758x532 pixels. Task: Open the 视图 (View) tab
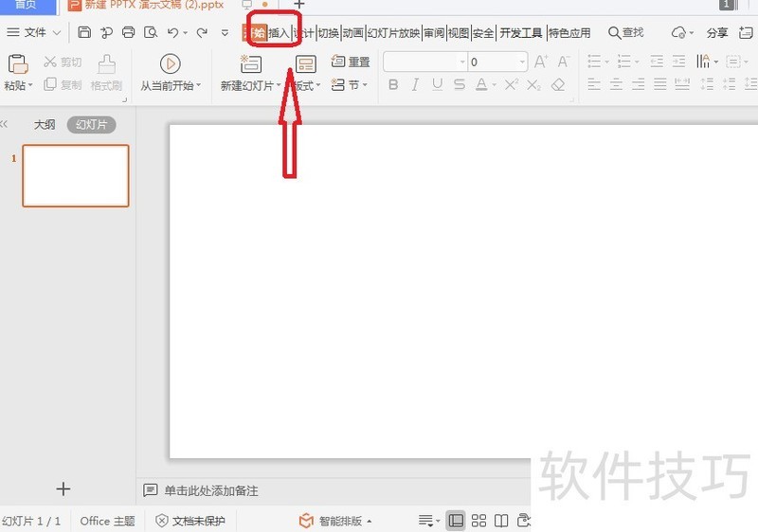[x=459, y=33]
